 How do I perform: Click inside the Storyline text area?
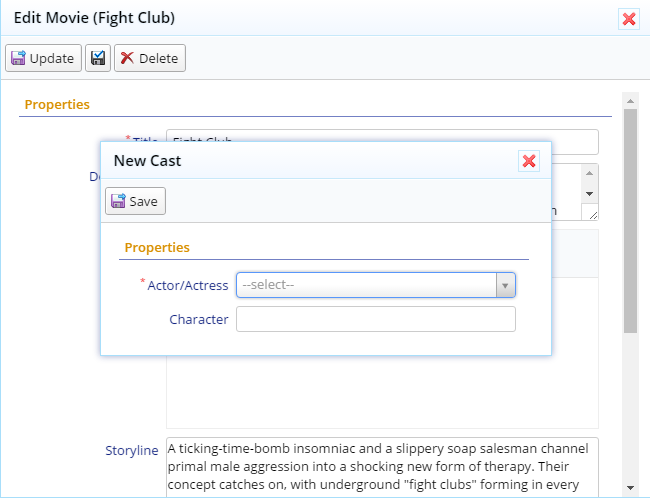(x=382, y=465)
